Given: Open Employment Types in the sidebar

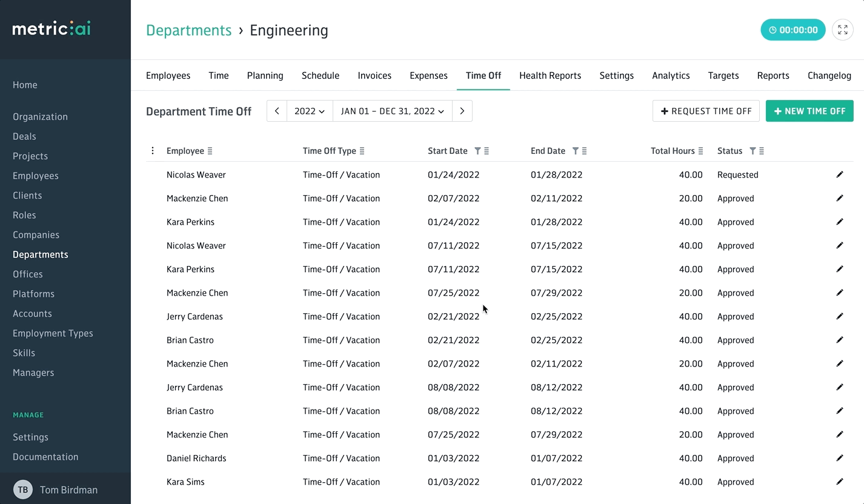Looking at the screenshot, I should click(53, 333).
